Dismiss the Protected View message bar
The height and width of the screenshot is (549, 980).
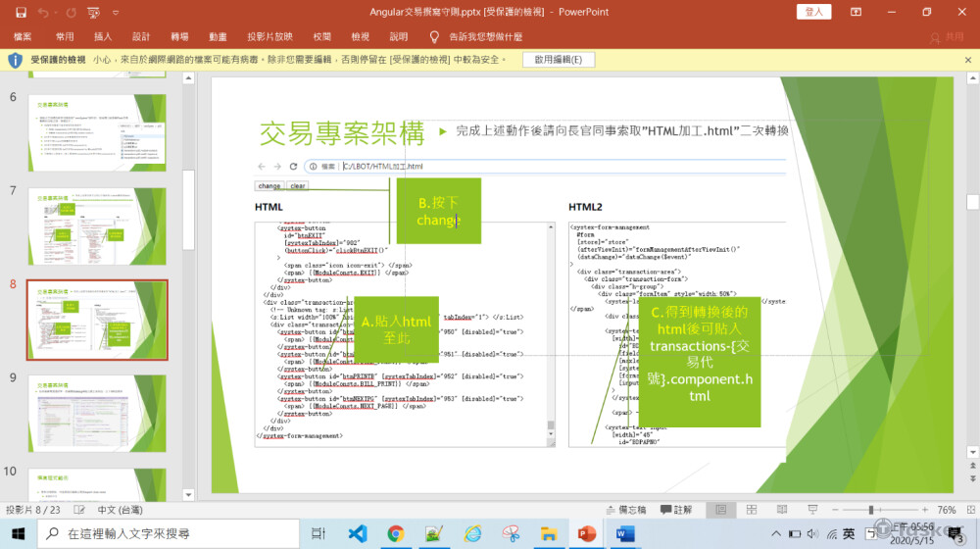(968, 60)
